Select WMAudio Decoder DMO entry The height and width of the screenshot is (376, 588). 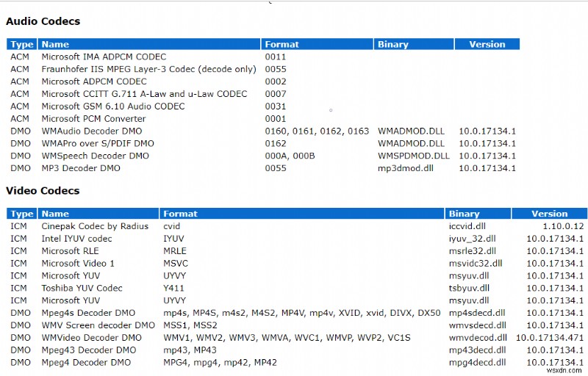(x=91, y=131)
